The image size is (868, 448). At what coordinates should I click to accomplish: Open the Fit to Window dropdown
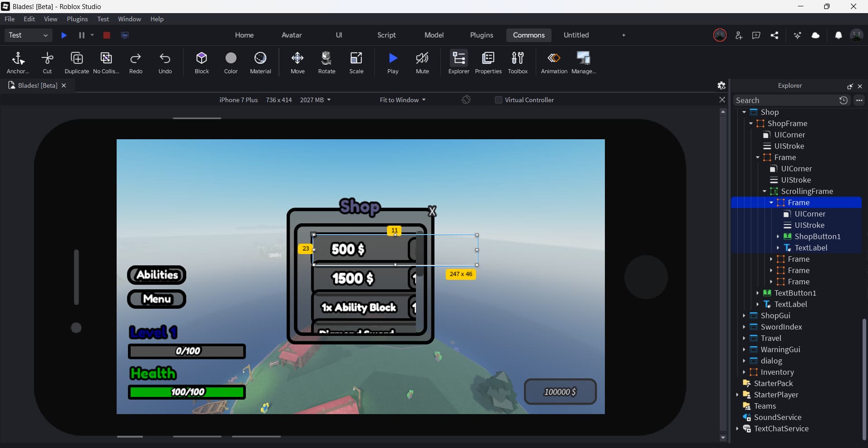(x=402, y=99)
